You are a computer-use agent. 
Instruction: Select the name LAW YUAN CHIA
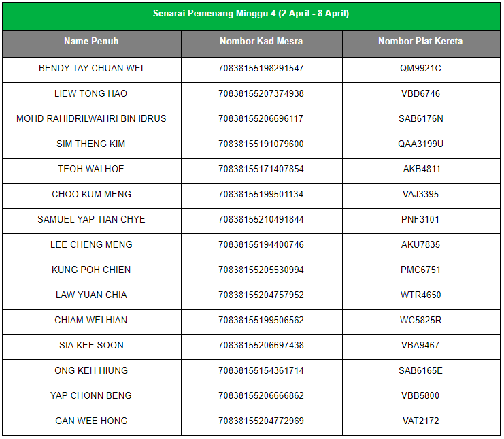[x=91, y=295]
